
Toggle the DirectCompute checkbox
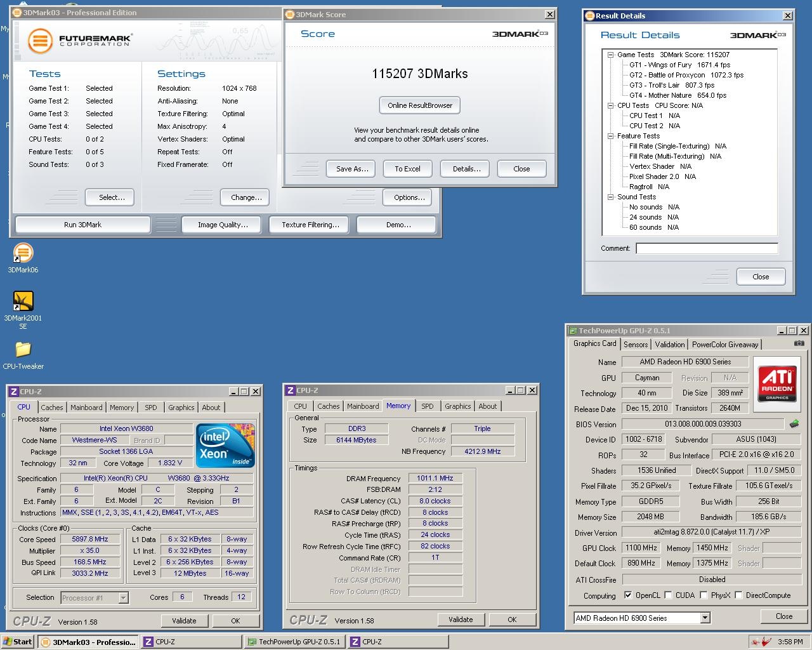click(x=738, y=595)
